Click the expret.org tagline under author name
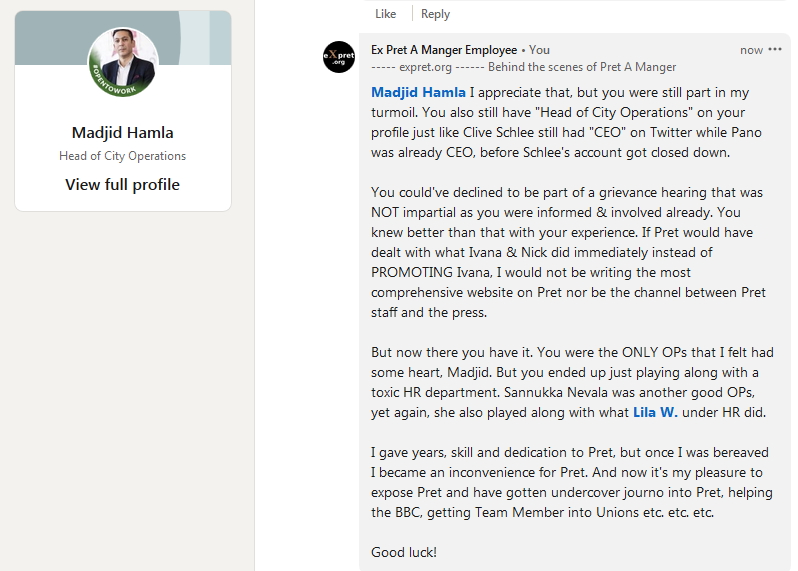This screenshot has width=798, height=571. coord(523,67)
